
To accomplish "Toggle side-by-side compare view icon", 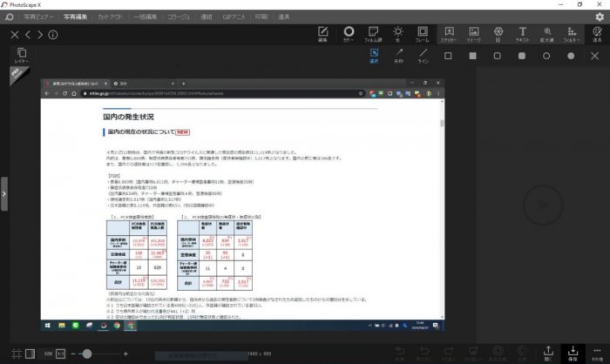I will tap(30, 354).
